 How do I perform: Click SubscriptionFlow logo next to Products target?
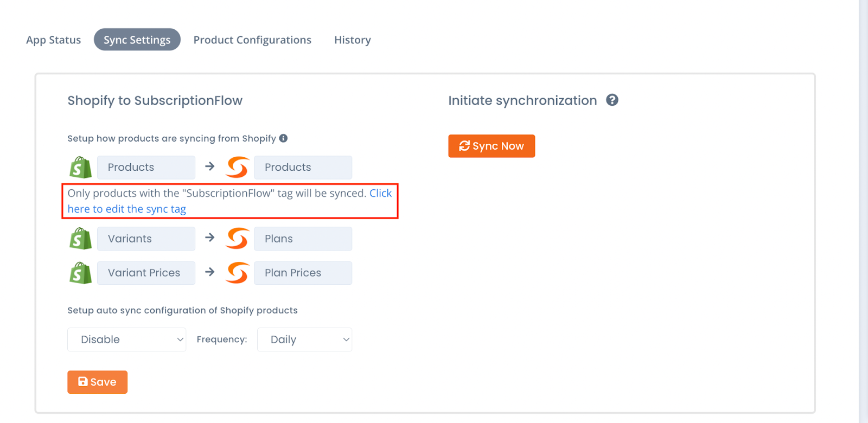pyautogui.click(x=238, y=168)
